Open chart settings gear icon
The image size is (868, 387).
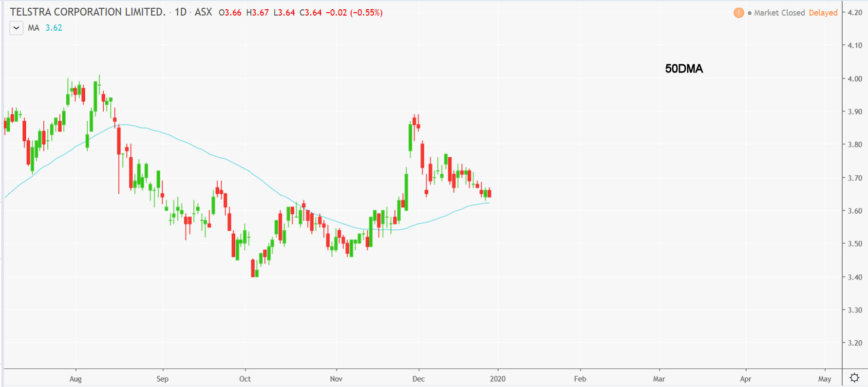click(854, 378)
